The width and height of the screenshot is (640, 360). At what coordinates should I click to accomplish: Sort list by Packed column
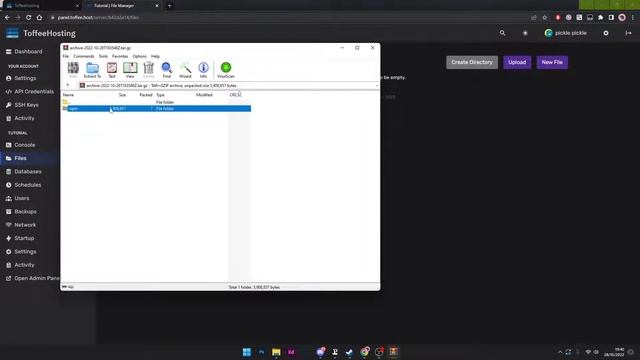pyautogui.click(x=146, y=95)
